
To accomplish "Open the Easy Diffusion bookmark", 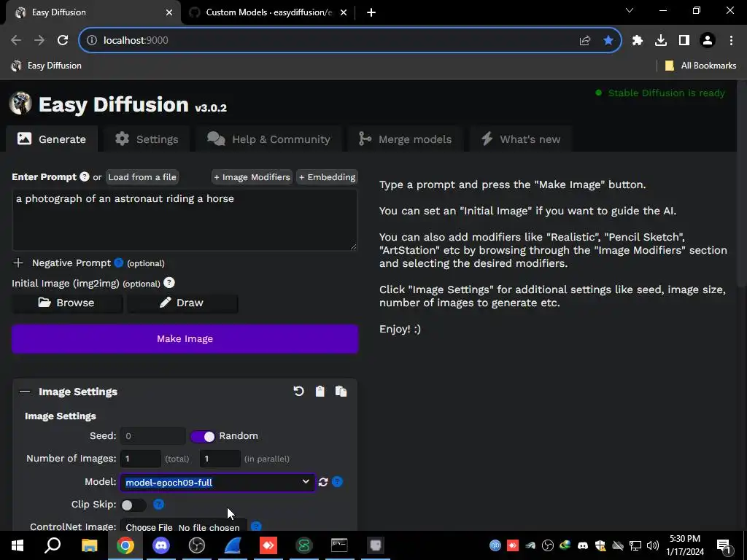I will (47, 66).
